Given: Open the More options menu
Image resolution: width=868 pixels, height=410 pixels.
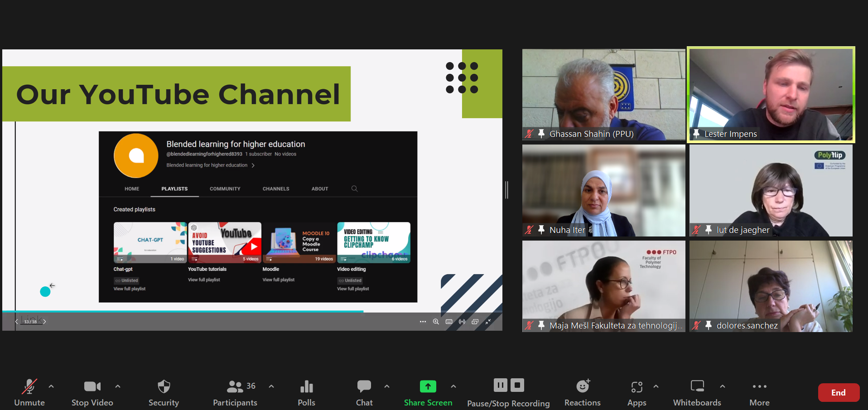Looking at the screenshot, I should [760, 393].
